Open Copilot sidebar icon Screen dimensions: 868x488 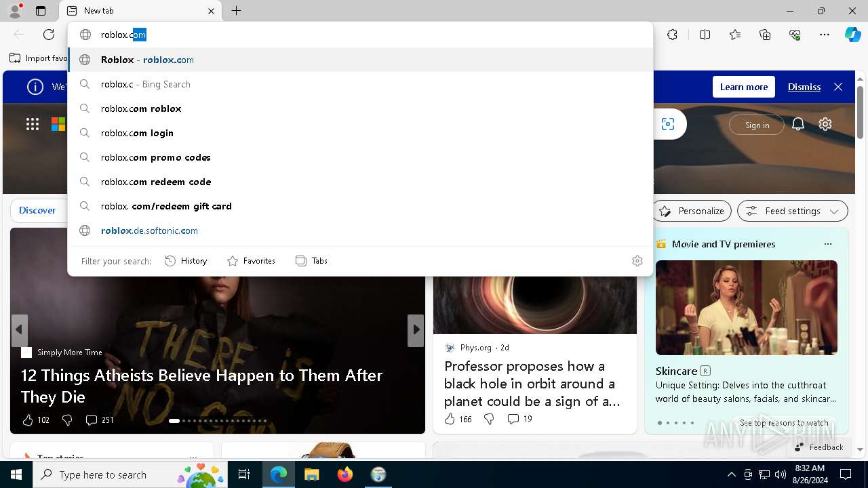(852, 35)
